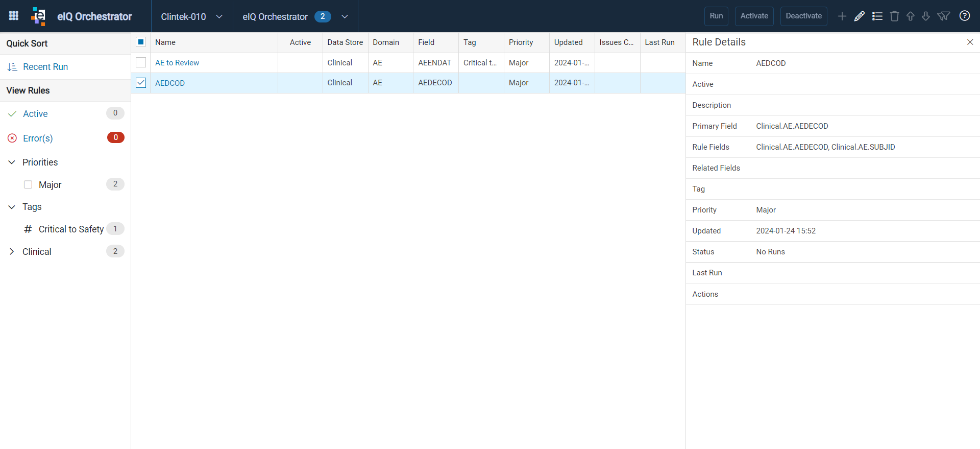
Task: Click the up arrow export icon
Action: tap(910, 16)
